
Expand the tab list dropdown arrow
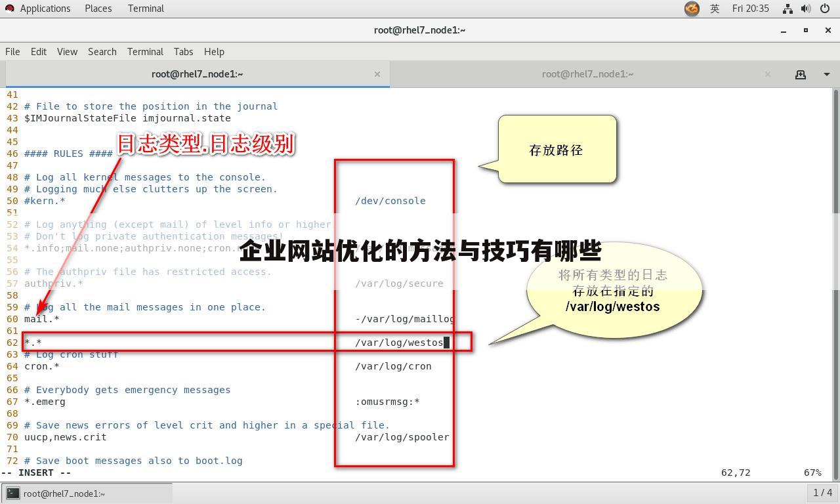click(x=826, y=74)
